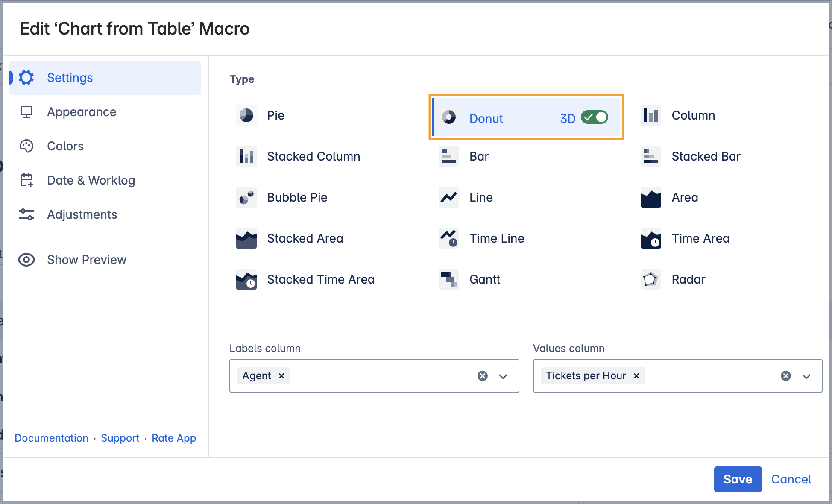
Task: Switch to the Colors tab
Action: tap(65, 146)
